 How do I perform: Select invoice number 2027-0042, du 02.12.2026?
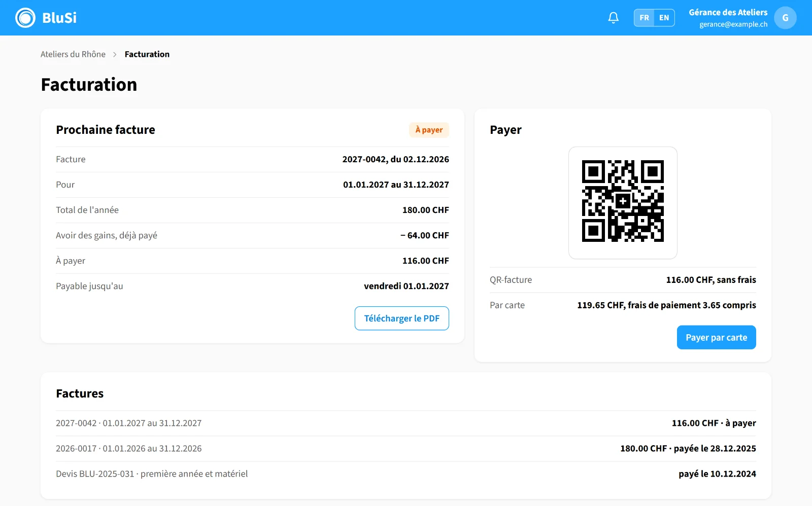click(x=396, y=159)
